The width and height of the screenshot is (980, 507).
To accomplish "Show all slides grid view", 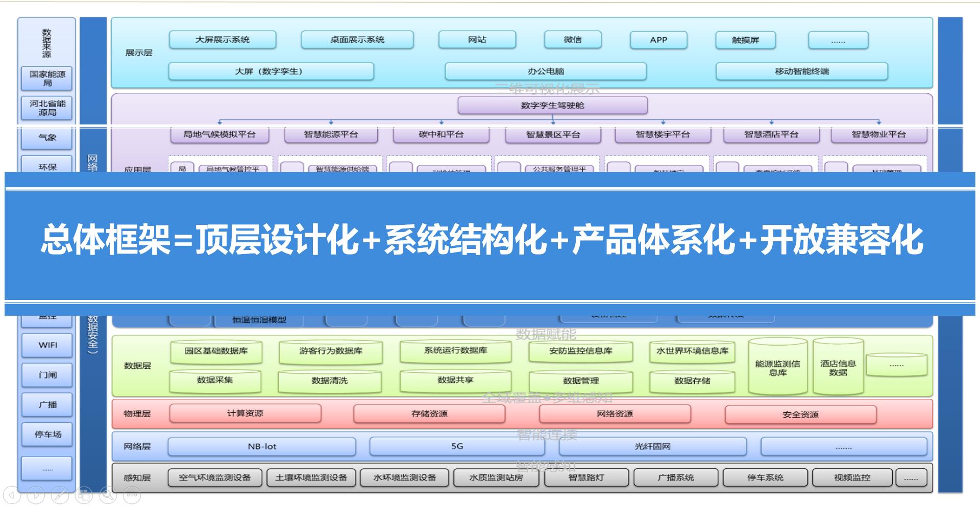I will coord(84,494).
